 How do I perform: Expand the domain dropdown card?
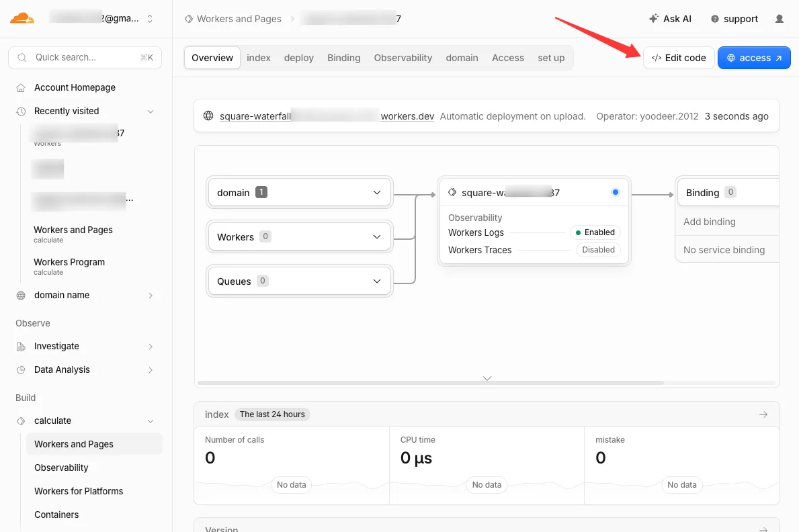300,193
